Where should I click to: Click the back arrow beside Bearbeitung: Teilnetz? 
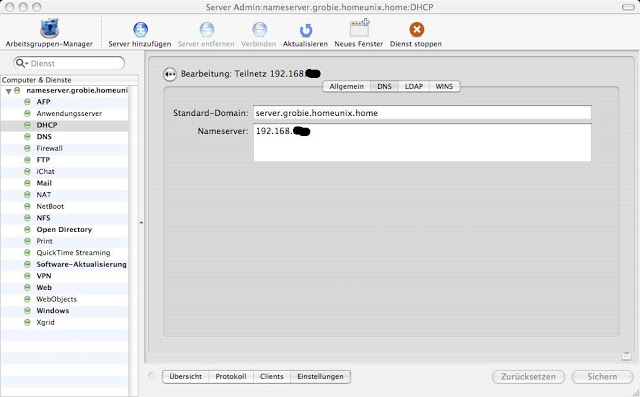[x=170, y=74]
